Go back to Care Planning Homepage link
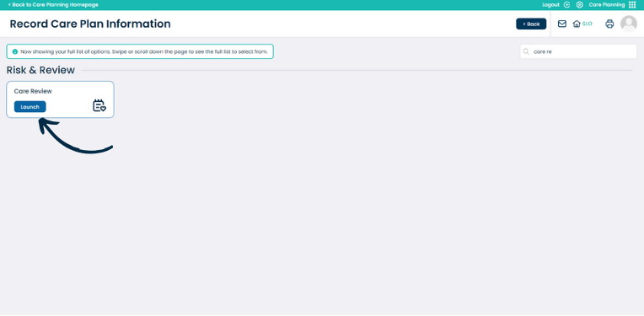 click(53, 5)
